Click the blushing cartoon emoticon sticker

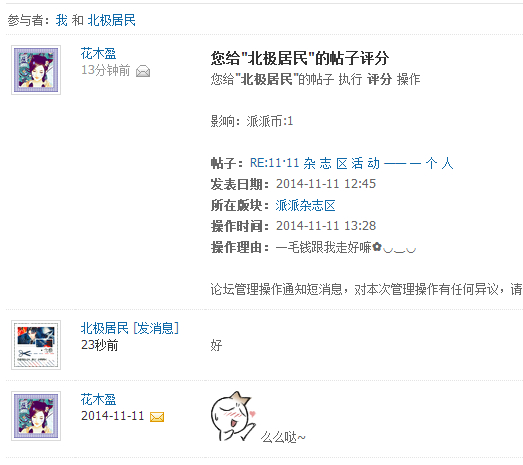pyautogui.click(x=233, y=416)
